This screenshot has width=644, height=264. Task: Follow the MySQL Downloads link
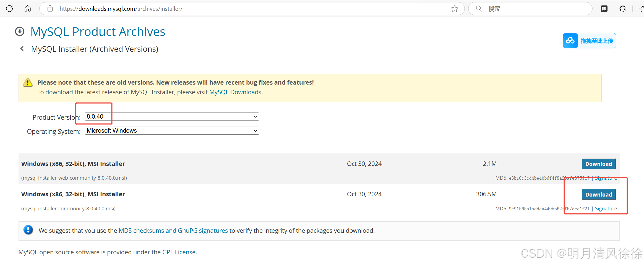pyautogui.click(x=235, y=92)
